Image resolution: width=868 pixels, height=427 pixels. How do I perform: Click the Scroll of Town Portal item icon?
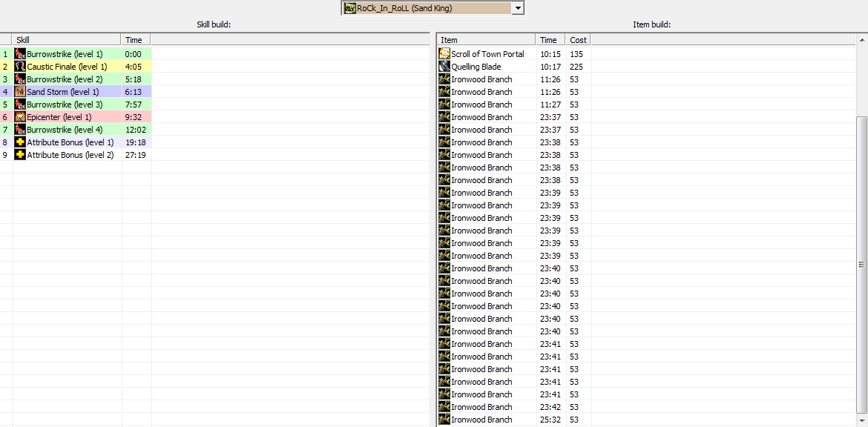444,54
